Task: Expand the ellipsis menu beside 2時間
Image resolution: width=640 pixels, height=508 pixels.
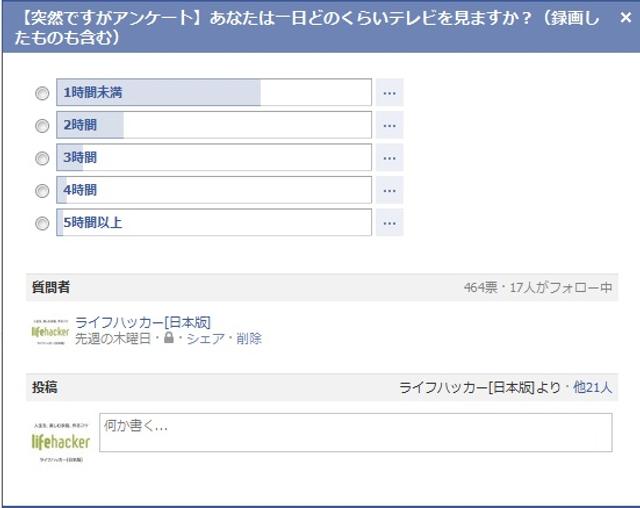Action: coord(389,126)
